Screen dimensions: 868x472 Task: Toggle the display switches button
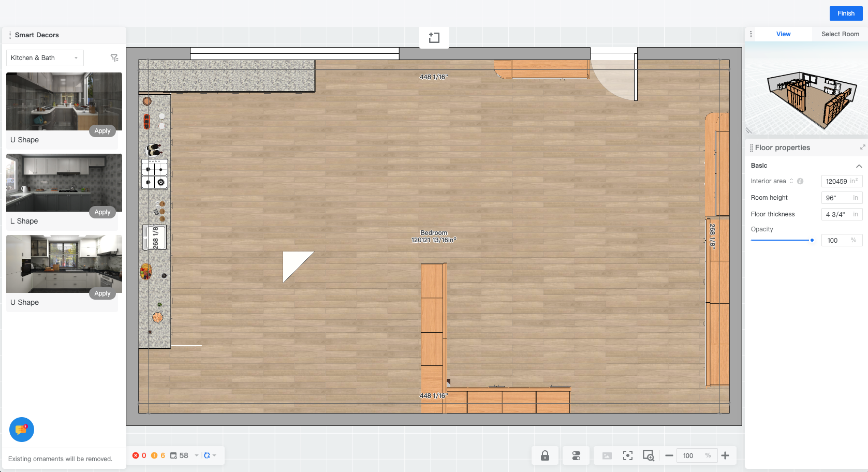tap(576, 455)
